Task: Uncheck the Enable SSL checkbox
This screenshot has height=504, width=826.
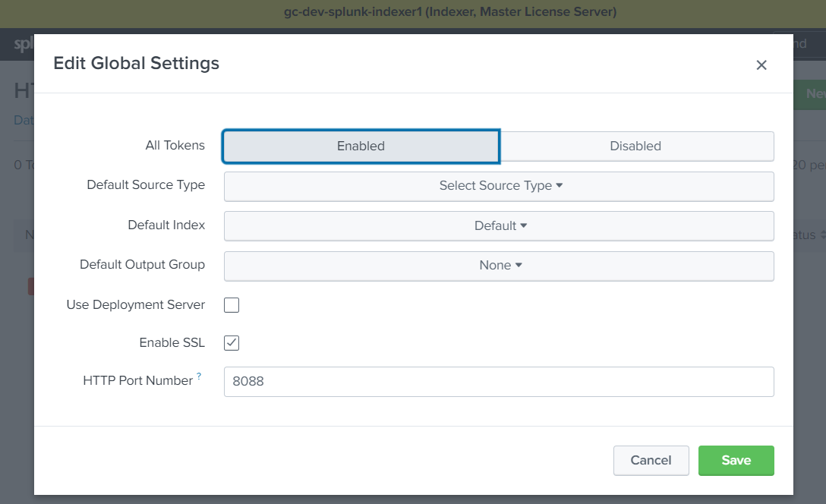Action: coord(232,343)
